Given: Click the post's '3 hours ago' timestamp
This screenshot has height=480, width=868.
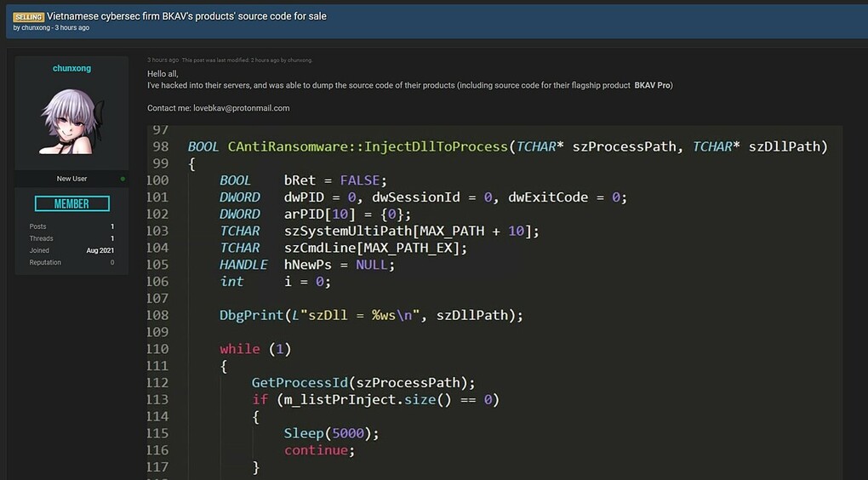Looking at the screenshot, I should tap(163, 60).
